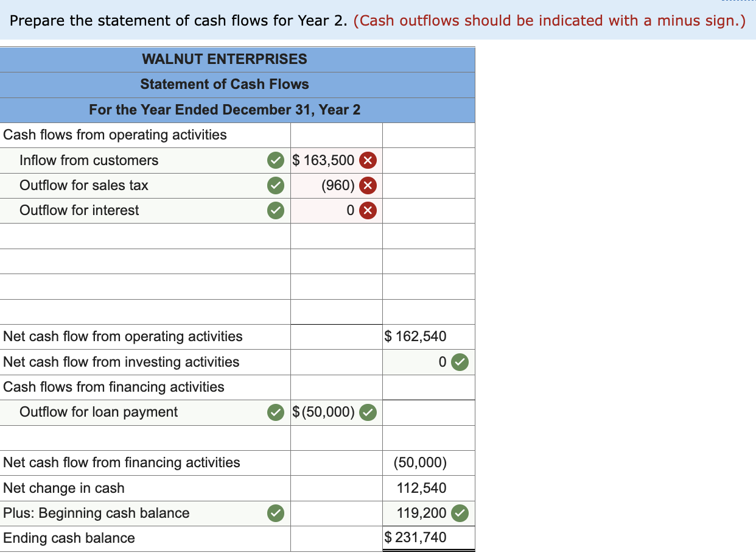This screenshot has width=756, height=558.
Task: Click the green check next to investing activities zero
Action: pos(460,362)
